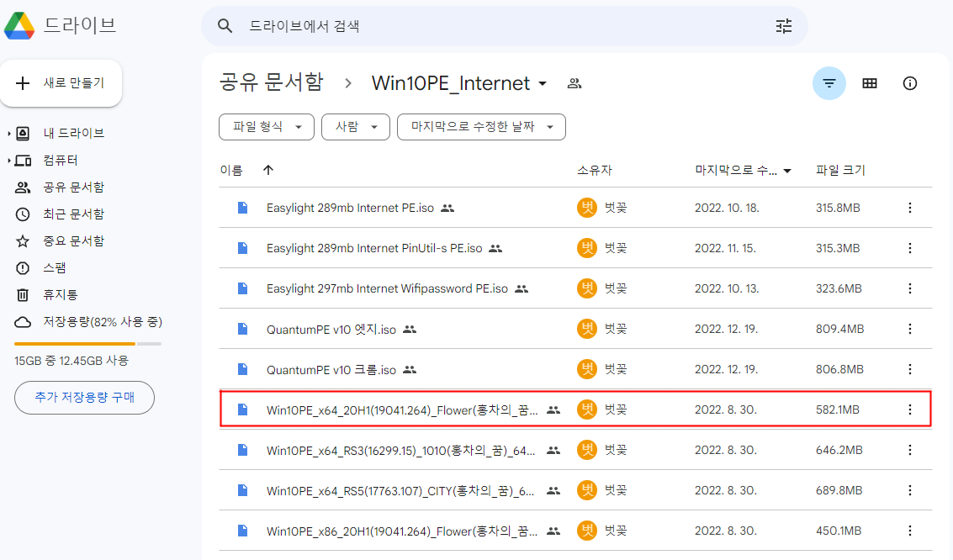This screenshot has width=953, height=560.
Task: Click shared icon next to QuantumPE v10 크롬.iso
Action: [x=410, y=369]
